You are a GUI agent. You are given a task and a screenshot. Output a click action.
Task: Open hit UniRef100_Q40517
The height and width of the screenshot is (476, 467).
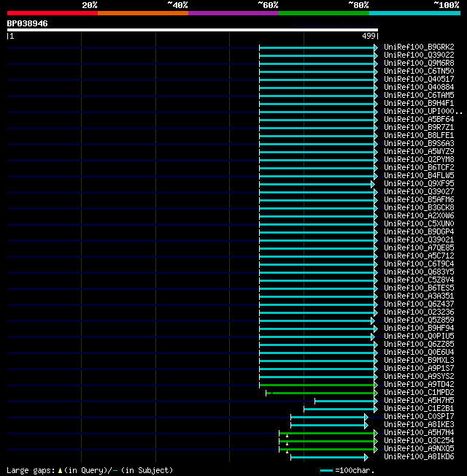point(419,80)
